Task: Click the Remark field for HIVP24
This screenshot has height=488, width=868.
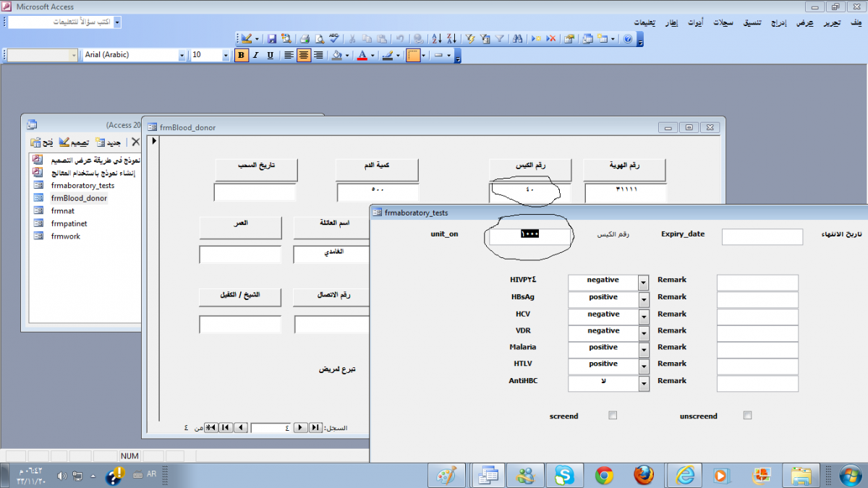Action: click(757, 283)
